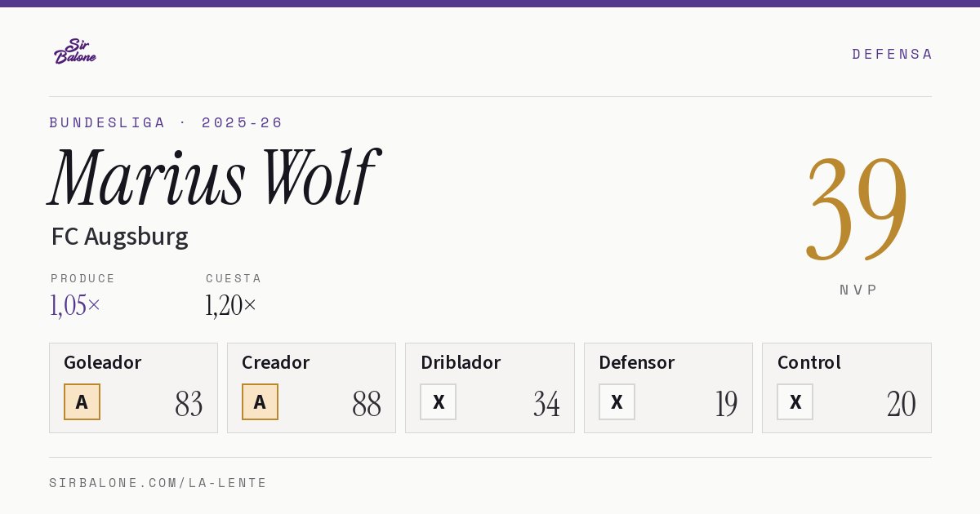Click the Defensor card title
980x514 pixels.
point(637,362)
